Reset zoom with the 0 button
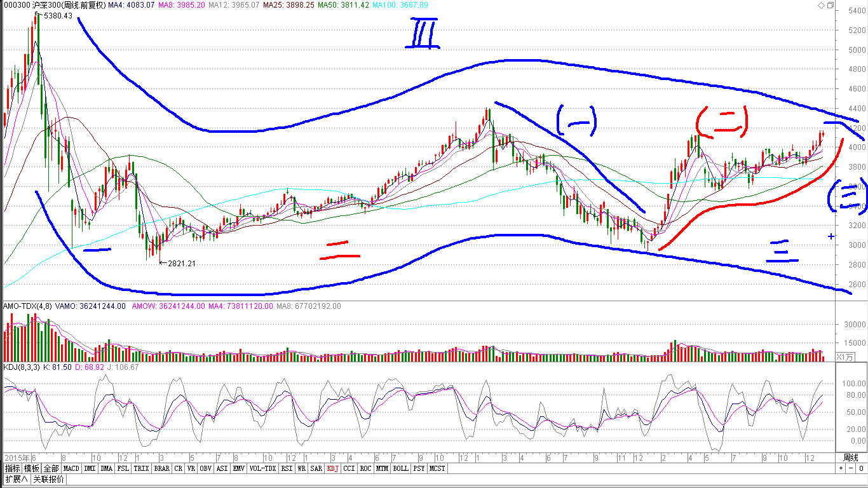Image resolution: width=868 pixels, height=488 pixels. 860,468
